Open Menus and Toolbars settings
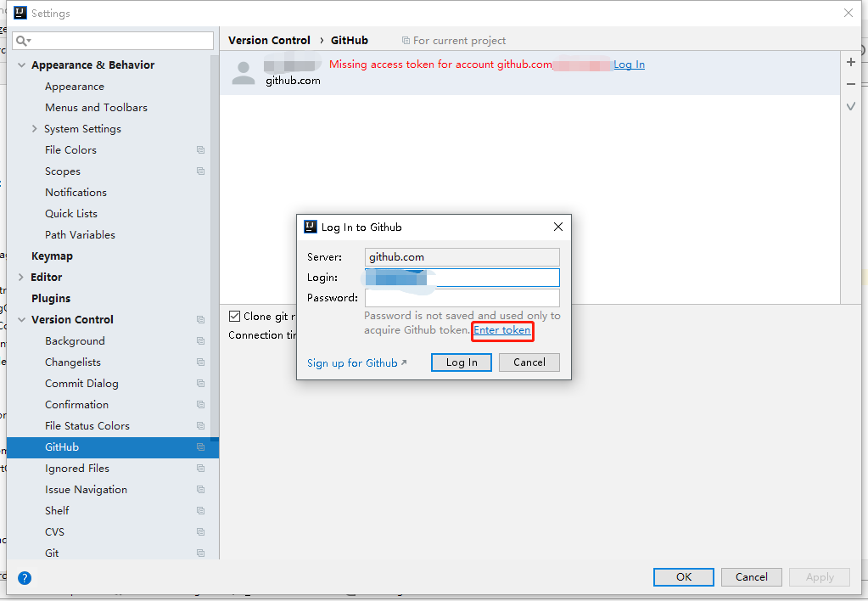 [97, 108]
